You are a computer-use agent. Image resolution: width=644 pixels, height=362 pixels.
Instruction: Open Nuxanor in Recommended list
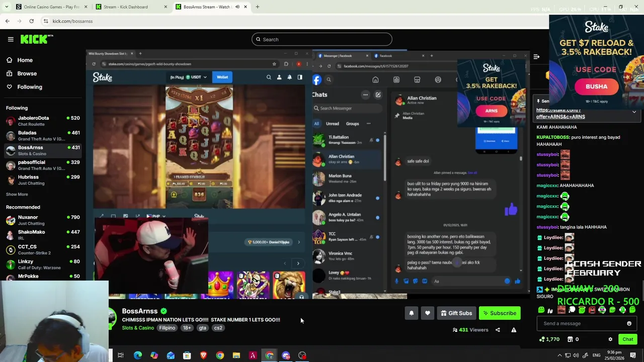pyautogui.click(x=43, y=220)
